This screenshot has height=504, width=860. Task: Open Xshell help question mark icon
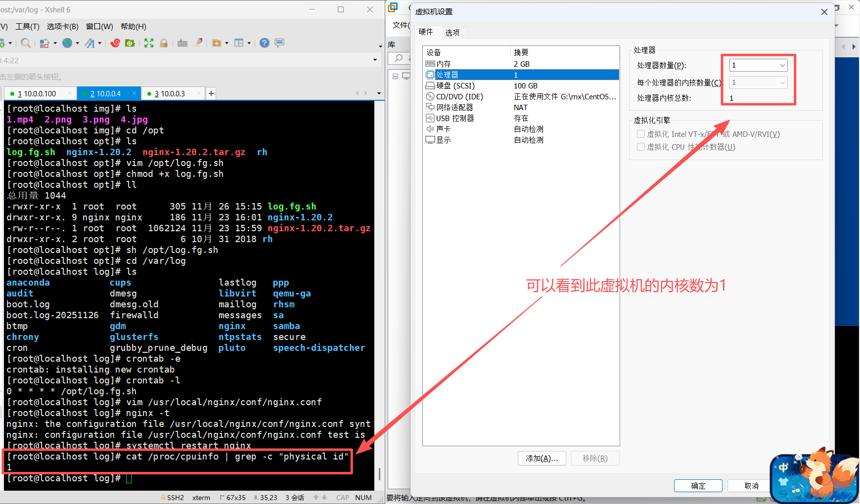coord(265,43)
